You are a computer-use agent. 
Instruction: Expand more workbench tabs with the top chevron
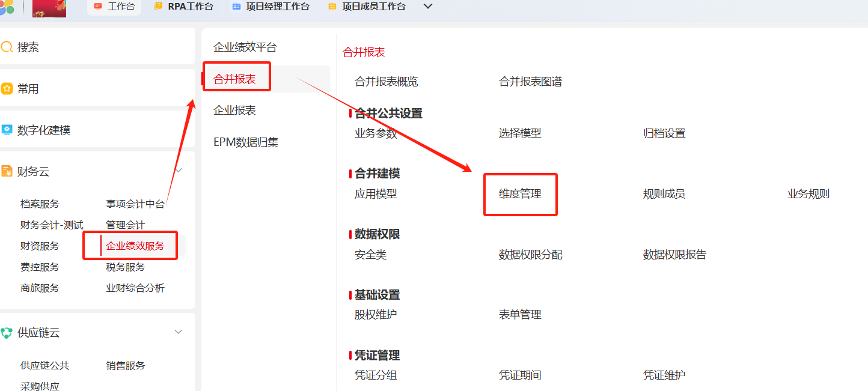pos(428,7)
